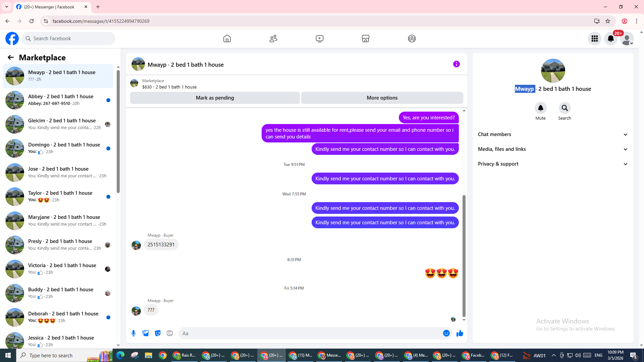Go to the Marketplace tab in the top navigation
Screen dimensions: 644x362
(365, 39)
